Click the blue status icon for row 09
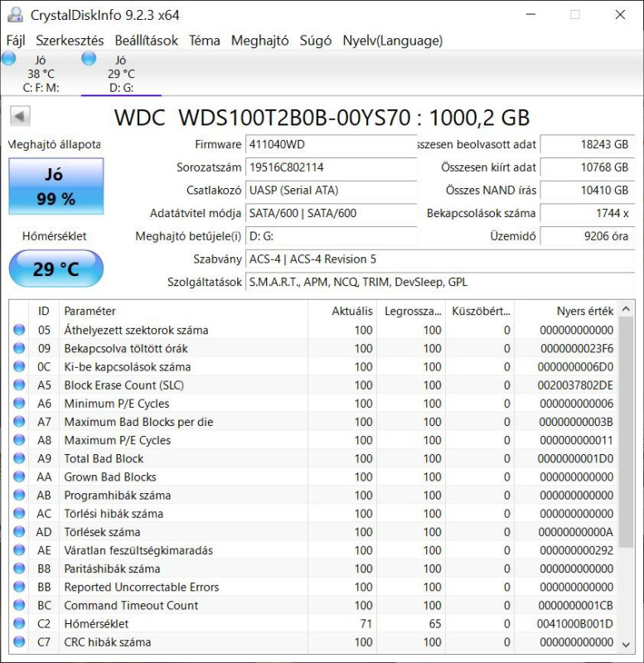Image resolution: width=644 pixels, height=663 pixels. [x=19, y=348]
